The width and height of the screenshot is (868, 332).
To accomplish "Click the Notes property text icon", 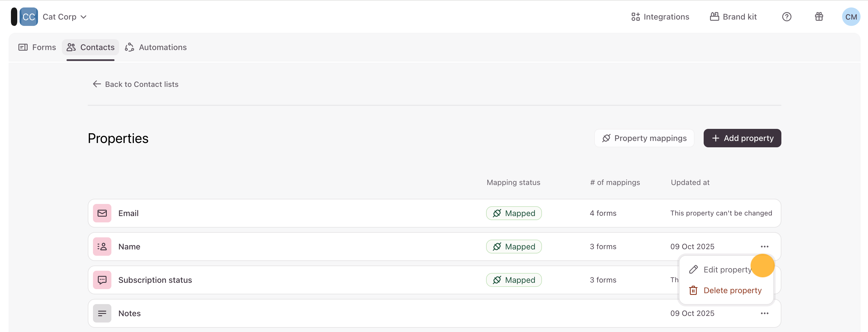I will pyautogui.click(x=102, y=313).
